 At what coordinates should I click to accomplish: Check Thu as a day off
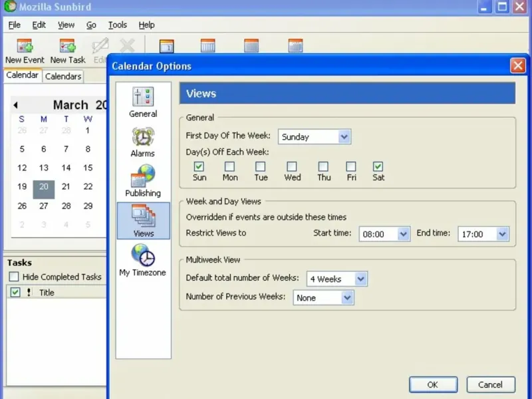(323, 167)
